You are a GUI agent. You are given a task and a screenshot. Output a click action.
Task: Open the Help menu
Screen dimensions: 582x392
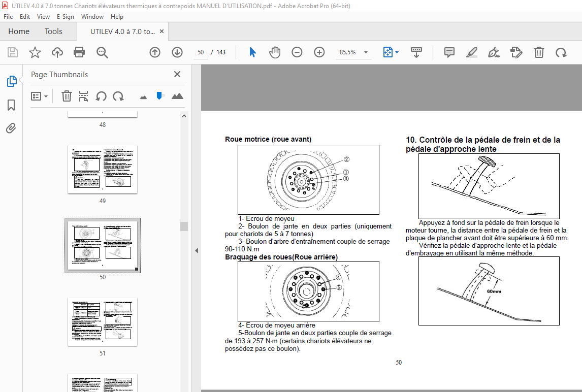click(117, 17)
